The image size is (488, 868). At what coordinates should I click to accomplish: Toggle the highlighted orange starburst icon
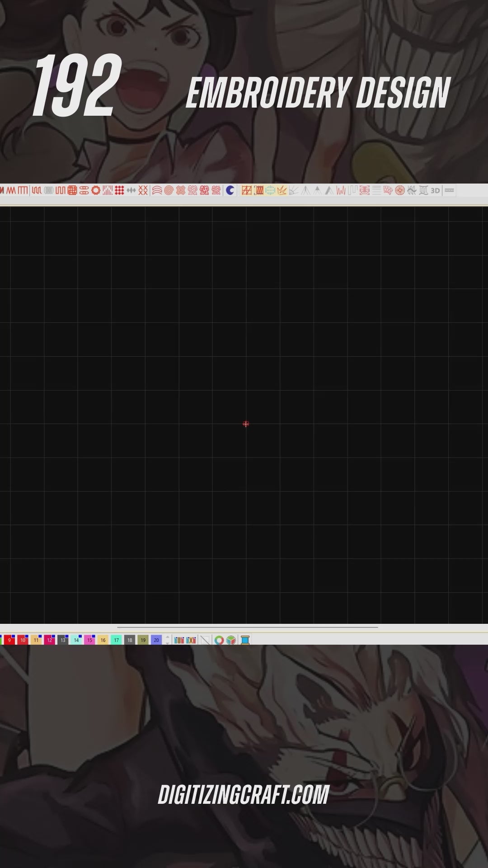pyautogui.click(x=282, y=191)
